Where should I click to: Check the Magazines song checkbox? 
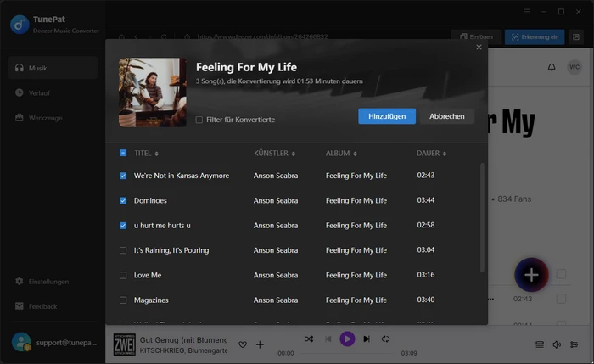(x=123, y=300)
